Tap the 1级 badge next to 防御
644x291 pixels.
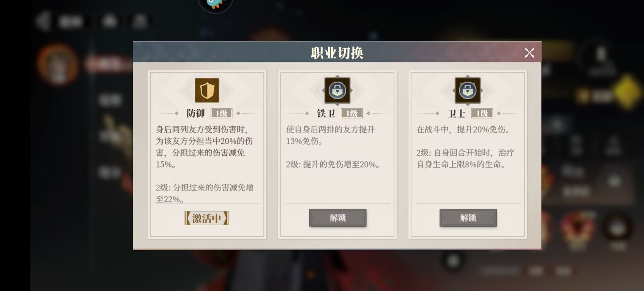pyautogui.click(x=221, y=113)
